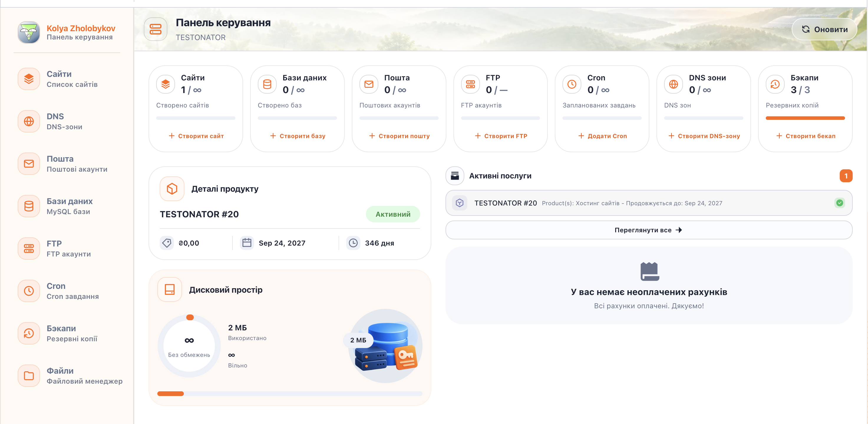Click Створити DNS-зону link
868x424 pixels.
pos(704,136)
